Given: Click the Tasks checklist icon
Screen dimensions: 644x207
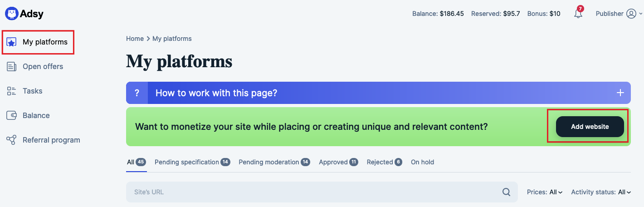Looking at the screenshot, I should (x=12, y=91).
